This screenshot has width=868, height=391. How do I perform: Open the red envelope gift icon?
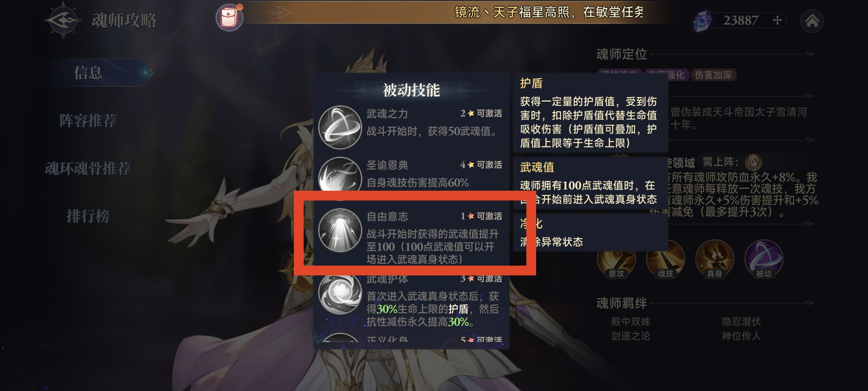[x=229, y=17]
